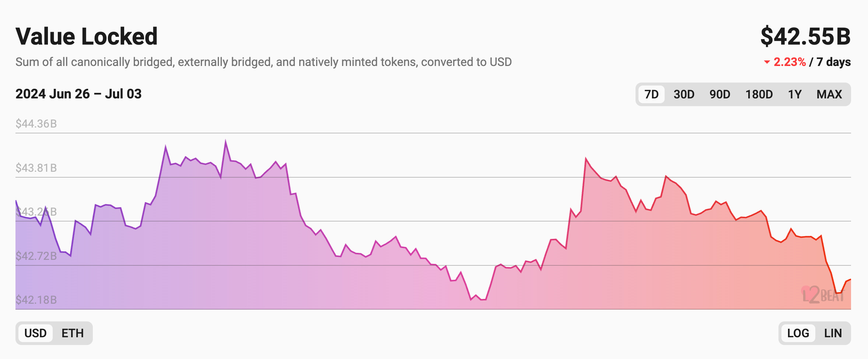Click the $44.36B gridline label
868x359 pixels.
click(36, 123)
